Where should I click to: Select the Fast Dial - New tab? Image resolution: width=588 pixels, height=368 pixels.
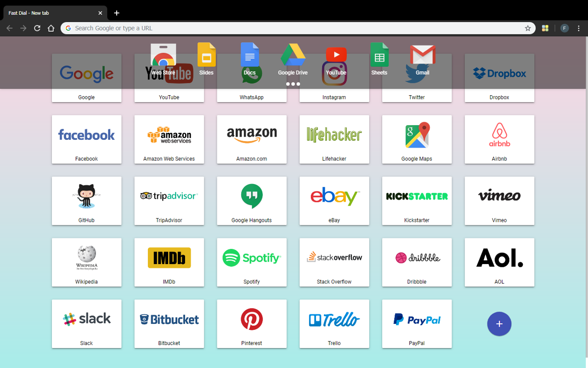point(55,13)
